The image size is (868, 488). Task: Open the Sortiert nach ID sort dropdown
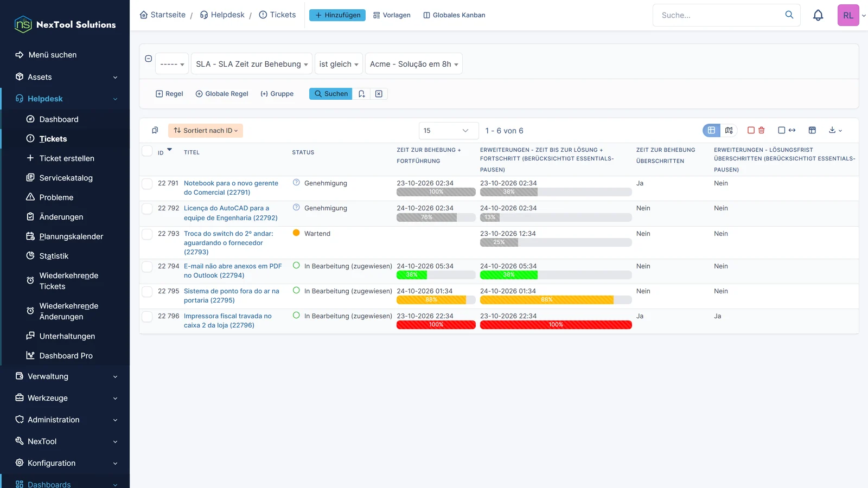206,131
